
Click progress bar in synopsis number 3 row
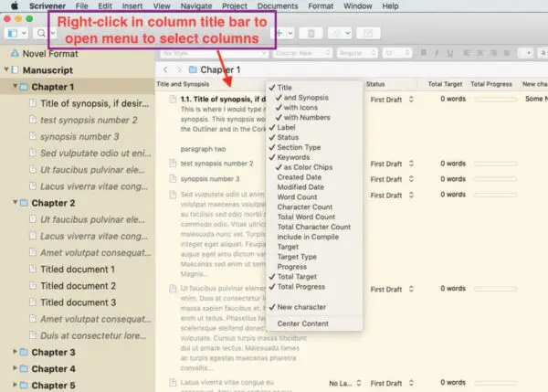495,179
